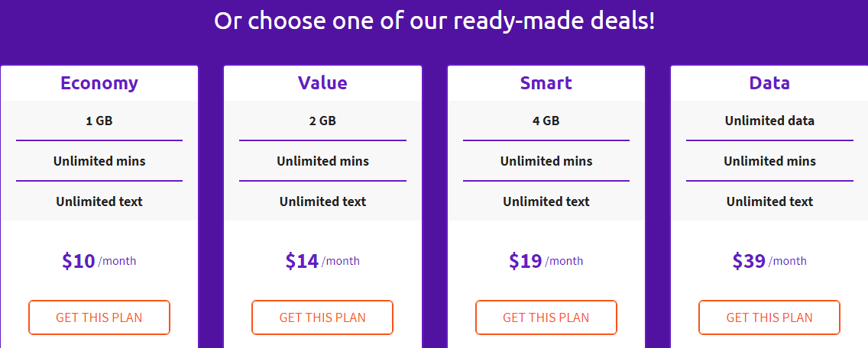Click the 1 GB data feature

tap(99, 121)
